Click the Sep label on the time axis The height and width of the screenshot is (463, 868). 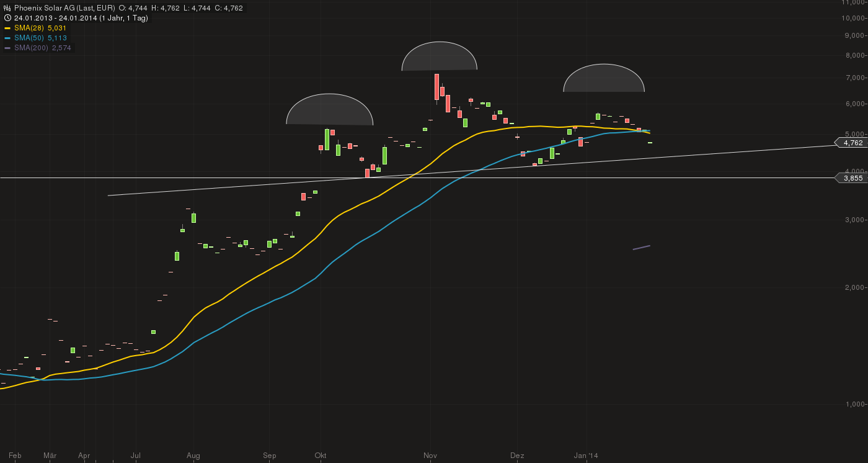[x=270, y=456]
